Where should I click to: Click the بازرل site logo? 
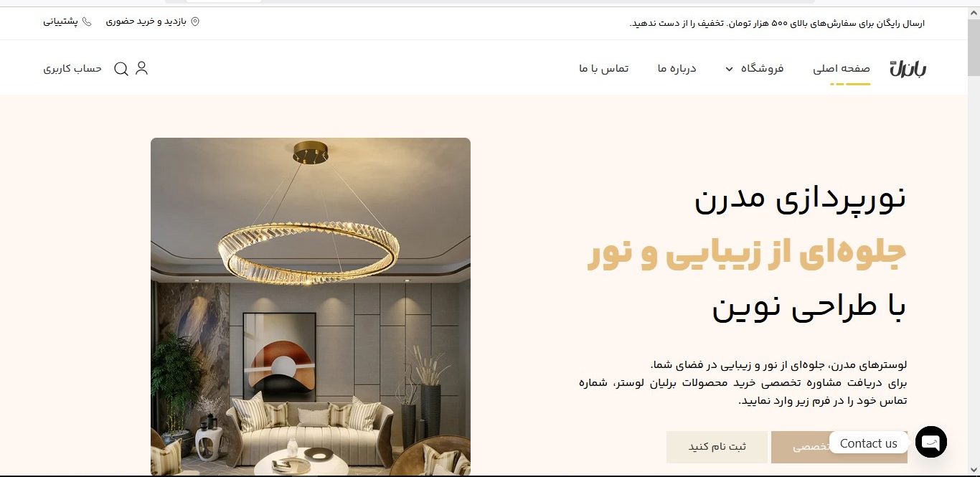908,68
